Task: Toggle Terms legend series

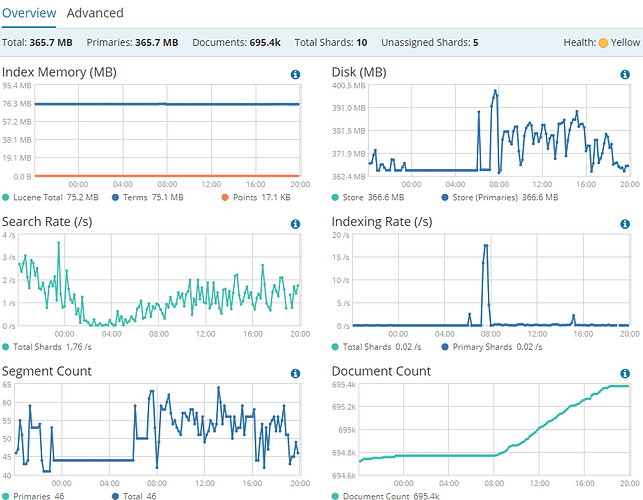Action: point(148,197)
